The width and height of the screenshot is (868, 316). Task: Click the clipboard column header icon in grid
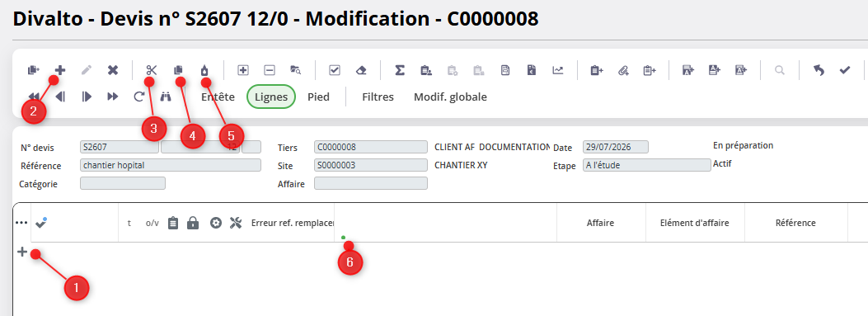pyautogui.click(x=173, y=223)
